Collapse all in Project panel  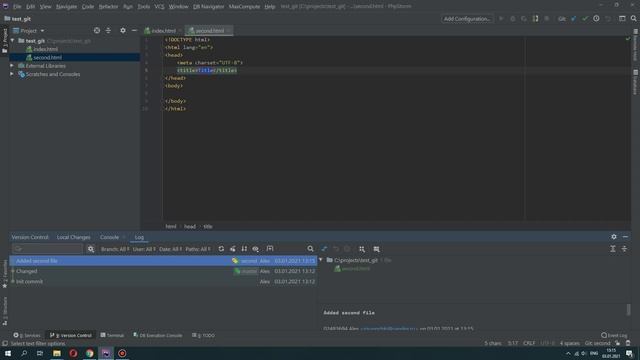pos(108,31)
